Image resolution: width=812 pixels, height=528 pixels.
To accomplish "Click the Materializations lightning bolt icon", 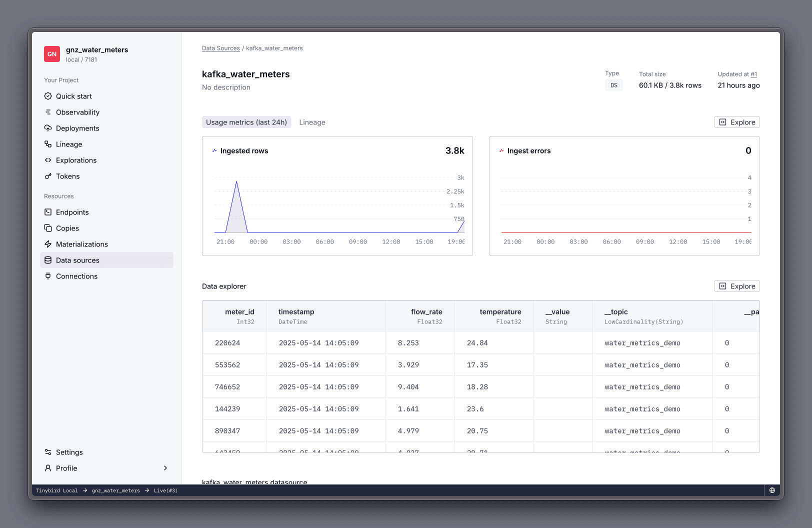I will (48, 244).
